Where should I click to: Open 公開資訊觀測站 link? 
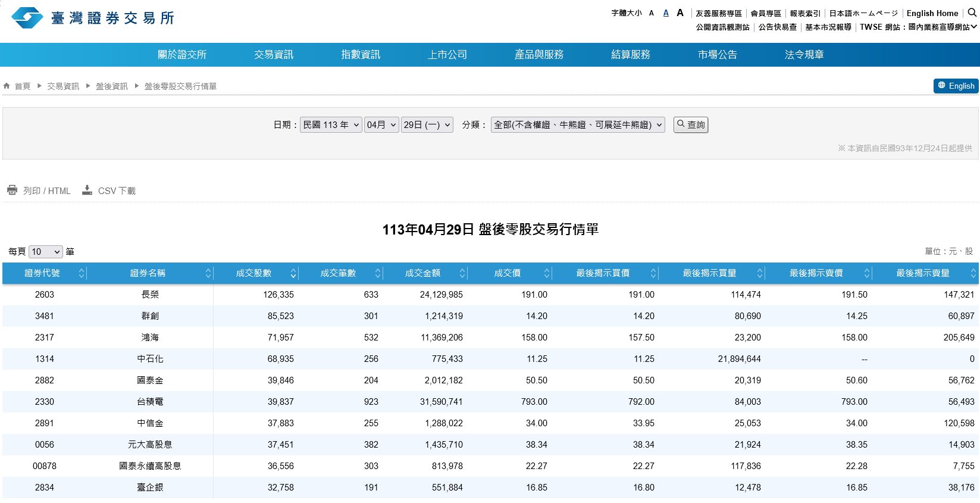[723, 27]
